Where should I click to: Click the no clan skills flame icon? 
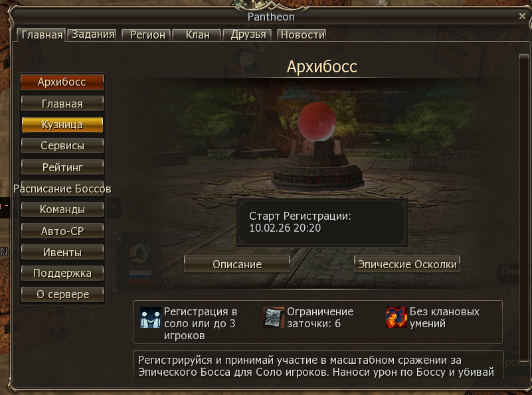coord(397,317)
